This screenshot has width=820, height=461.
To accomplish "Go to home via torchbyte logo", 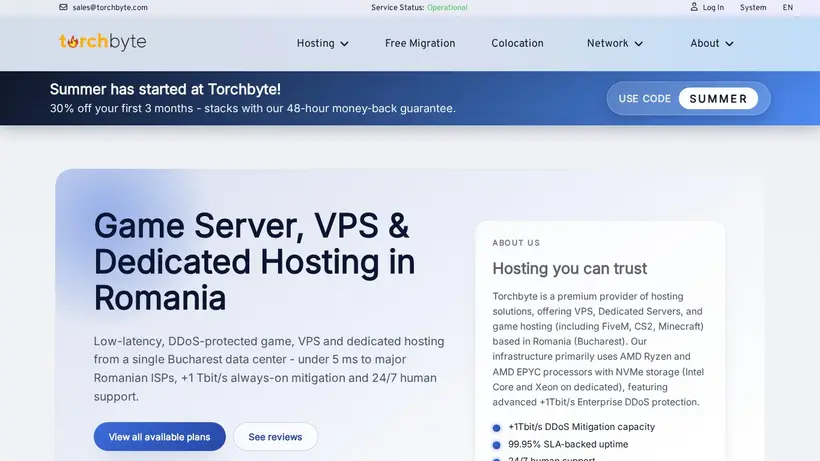I will 102,42.
